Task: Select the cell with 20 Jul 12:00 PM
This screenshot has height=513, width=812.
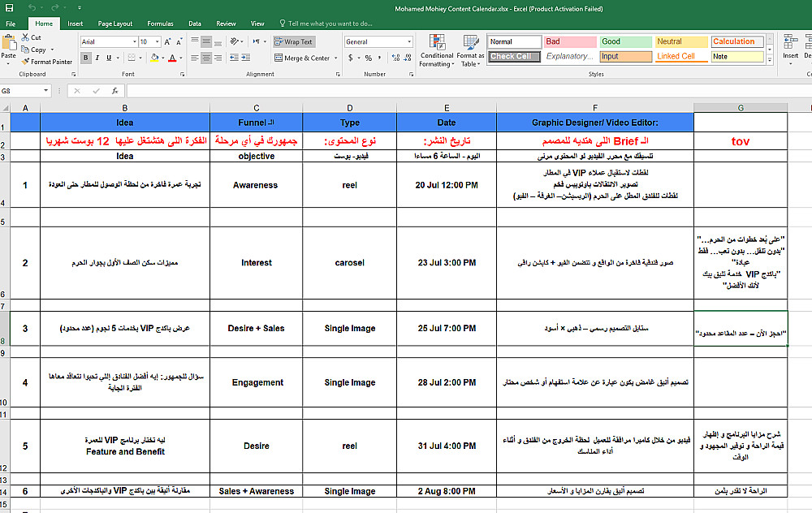Action: [447, 185]
